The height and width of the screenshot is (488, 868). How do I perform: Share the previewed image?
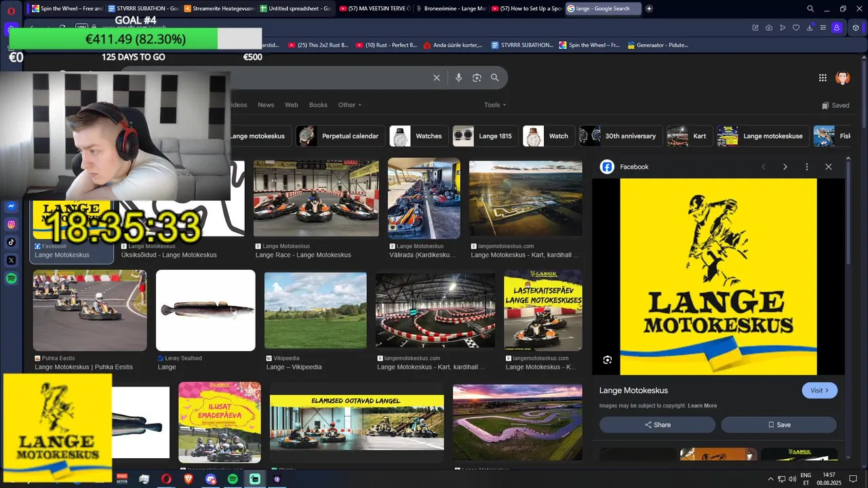[657, 425]
